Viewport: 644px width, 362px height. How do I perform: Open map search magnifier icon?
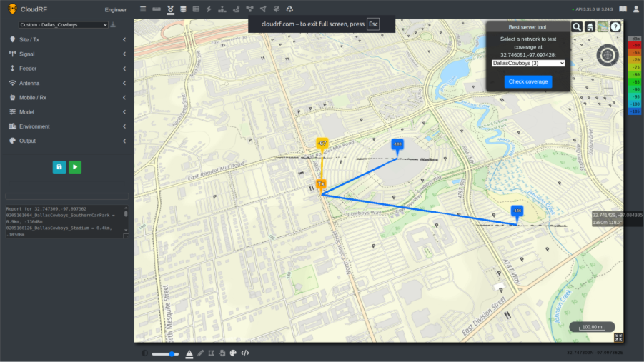[577, 27]
